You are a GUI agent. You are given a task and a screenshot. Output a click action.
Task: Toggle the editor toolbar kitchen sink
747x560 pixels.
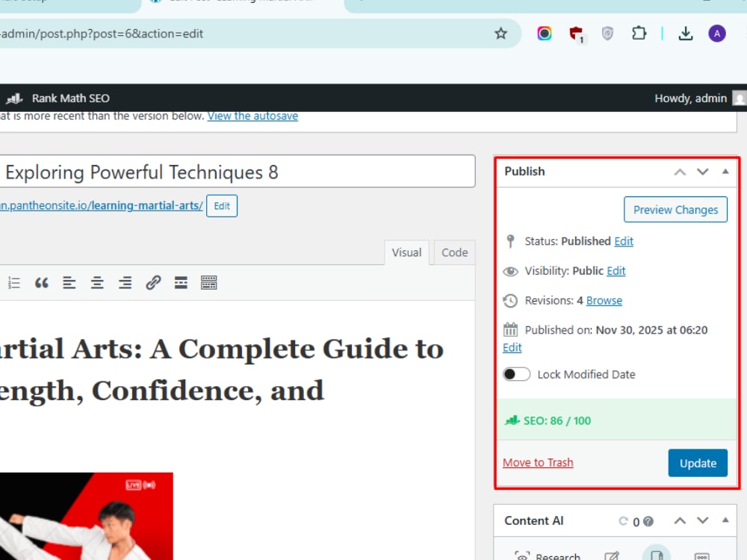(208, 283)
